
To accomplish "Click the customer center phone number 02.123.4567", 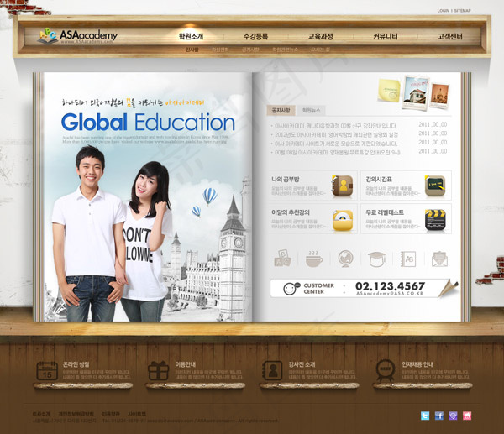I will (390, 285).
